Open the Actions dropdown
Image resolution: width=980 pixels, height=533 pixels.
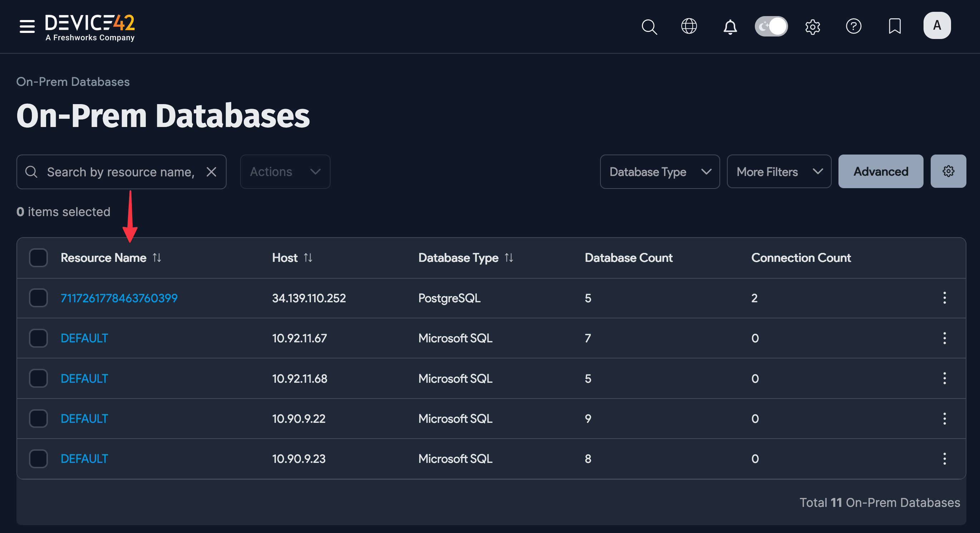(284, 171)
